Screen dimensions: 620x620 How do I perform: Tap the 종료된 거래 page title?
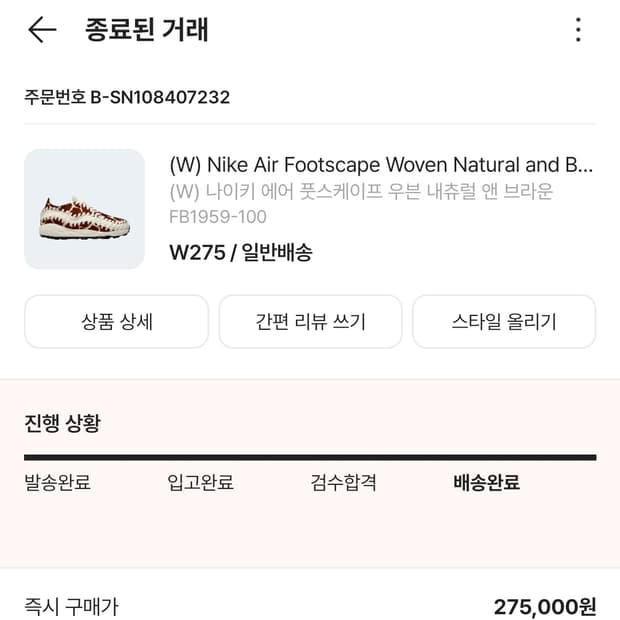click(x=147, y=30)
